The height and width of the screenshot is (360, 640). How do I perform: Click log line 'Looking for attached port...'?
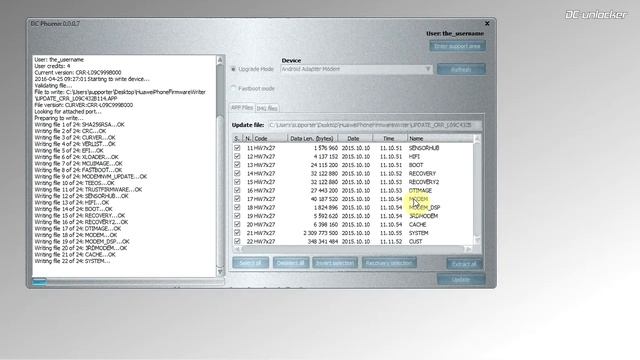[x=68, y=111]
